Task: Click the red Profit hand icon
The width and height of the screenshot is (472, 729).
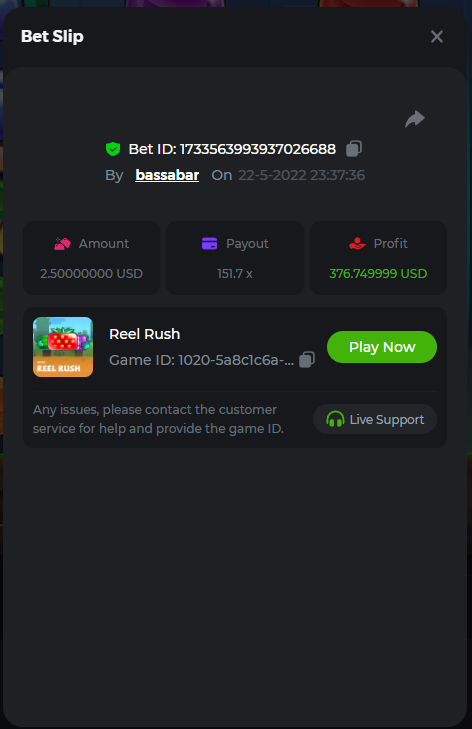Action: 357,244
